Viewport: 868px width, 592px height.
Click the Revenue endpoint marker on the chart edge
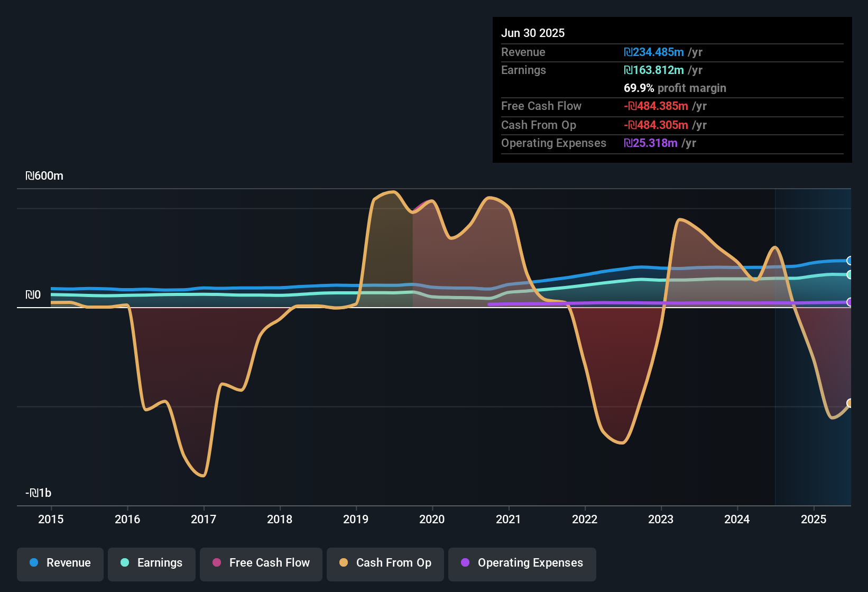point(849,260)
